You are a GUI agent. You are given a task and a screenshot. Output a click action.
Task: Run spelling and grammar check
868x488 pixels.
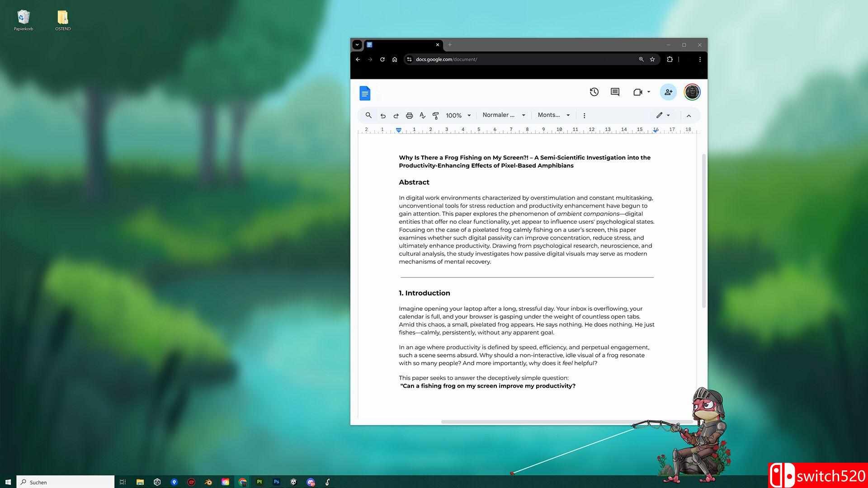pyautogui.click(x=422, y=116)
